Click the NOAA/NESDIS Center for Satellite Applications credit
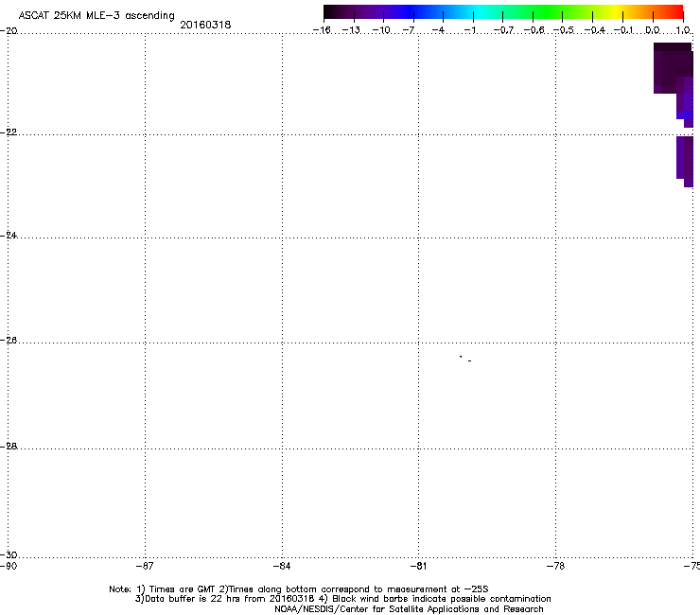The image size is (700, 615). [409, 609]
